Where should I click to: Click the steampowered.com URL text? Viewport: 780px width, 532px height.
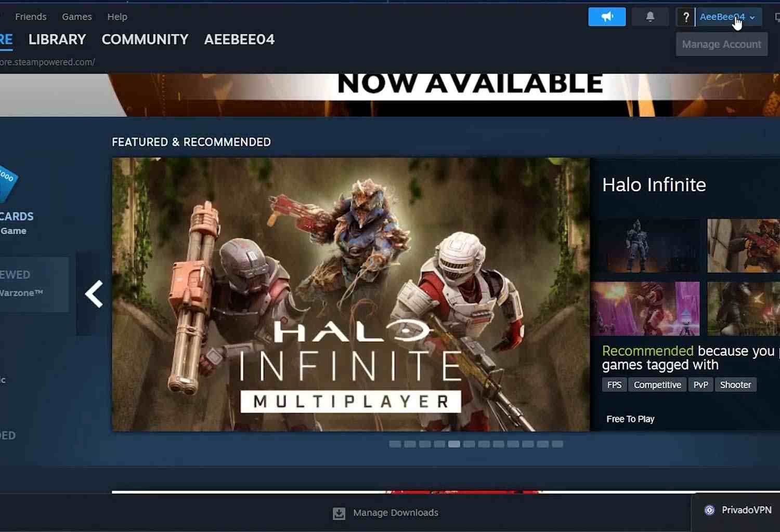point(47,62)
